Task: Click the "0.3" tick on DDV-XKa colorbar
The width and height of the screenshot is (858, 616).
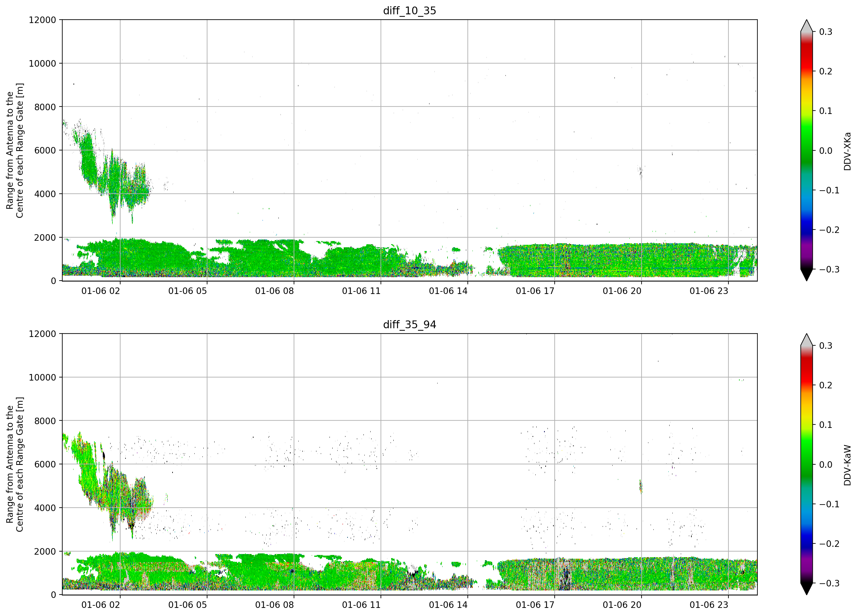Action: [x=826, y=32]
